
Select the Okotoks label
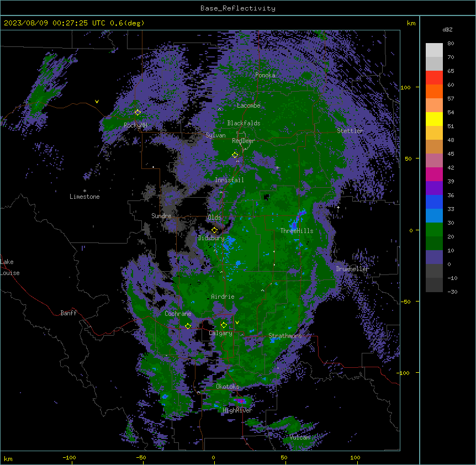(x=228, y=387)
